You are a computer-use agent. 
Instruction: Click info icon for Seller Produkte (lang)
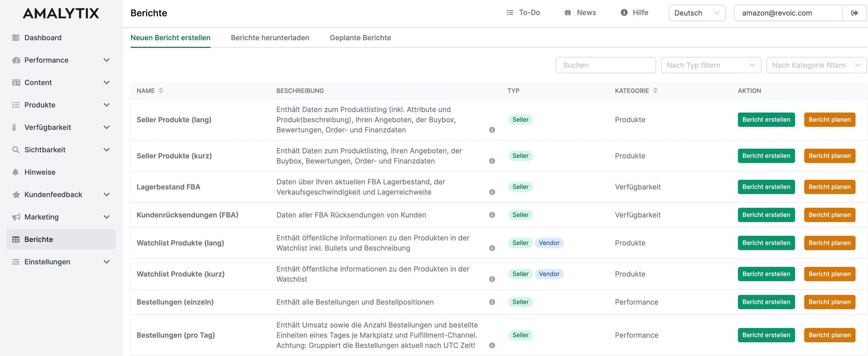coord(492,130)
